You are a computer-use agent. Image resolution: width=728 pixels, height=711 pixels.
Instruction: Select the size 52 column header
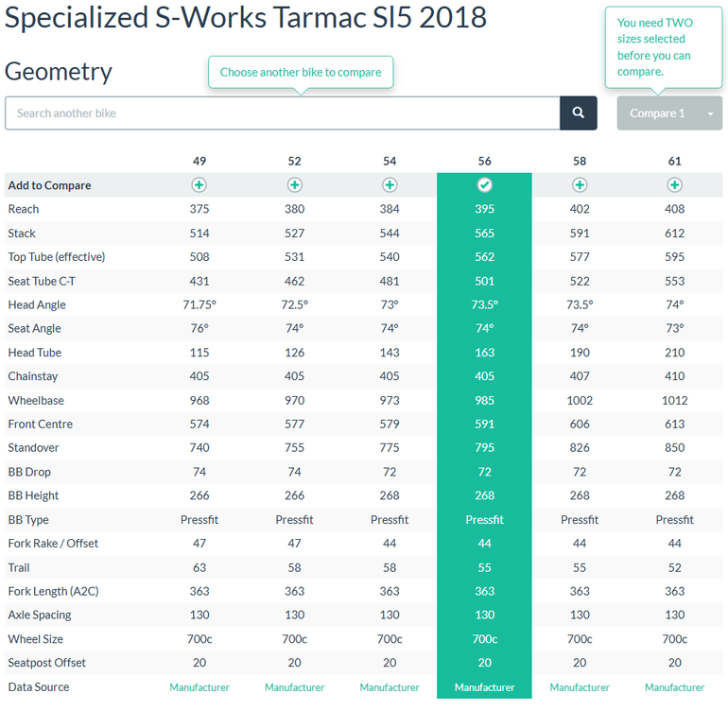tap(294, 161)
